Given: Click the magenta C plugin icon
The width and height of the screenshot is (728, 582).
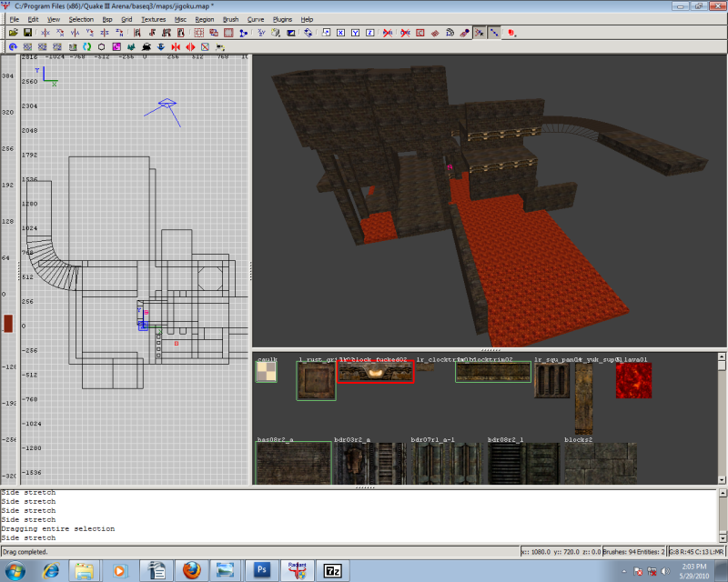Looking at the screenshot, I should 116,47.
